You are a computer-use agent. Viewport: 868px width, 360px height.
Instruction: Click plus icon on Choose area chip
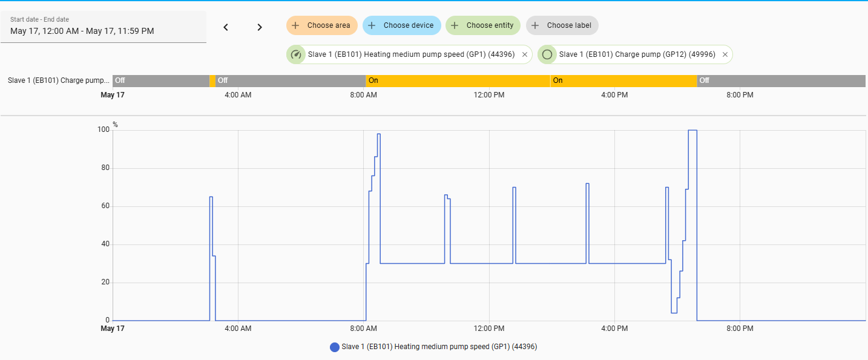[x=295, y=25]
